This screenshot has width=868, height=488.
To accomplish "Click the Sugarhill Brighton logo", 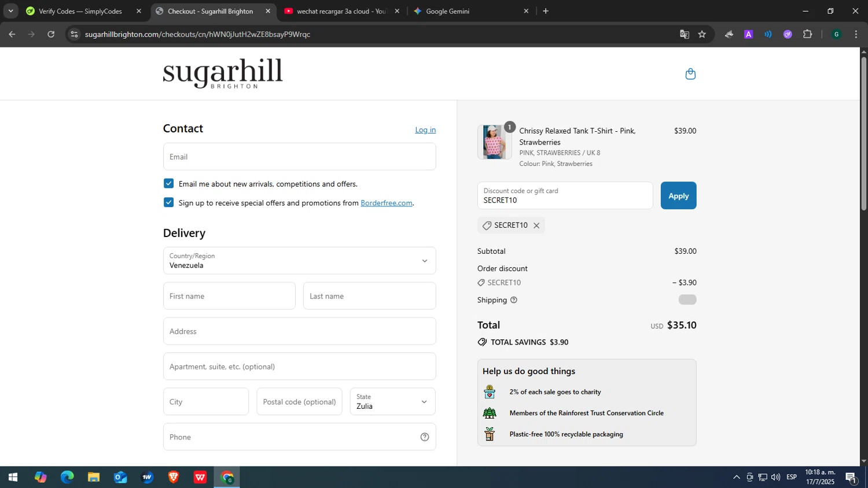I will point(223,73).
